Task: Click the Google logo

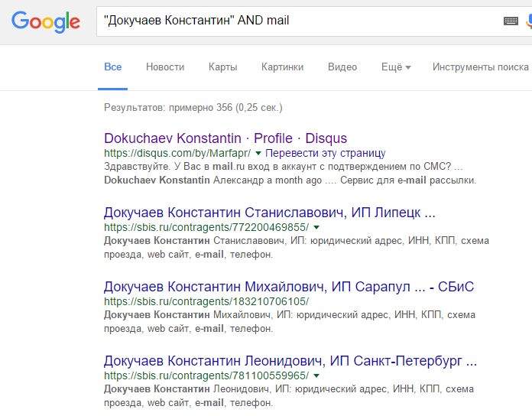Action: point(46,21)
